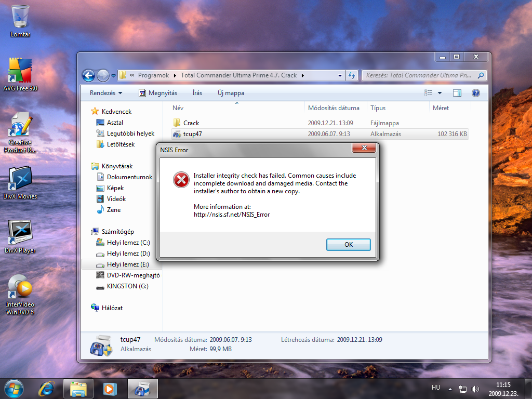Select the DivX Player desktop icon
The height and width of the screenshot is (399, 532).
point(20,237)
